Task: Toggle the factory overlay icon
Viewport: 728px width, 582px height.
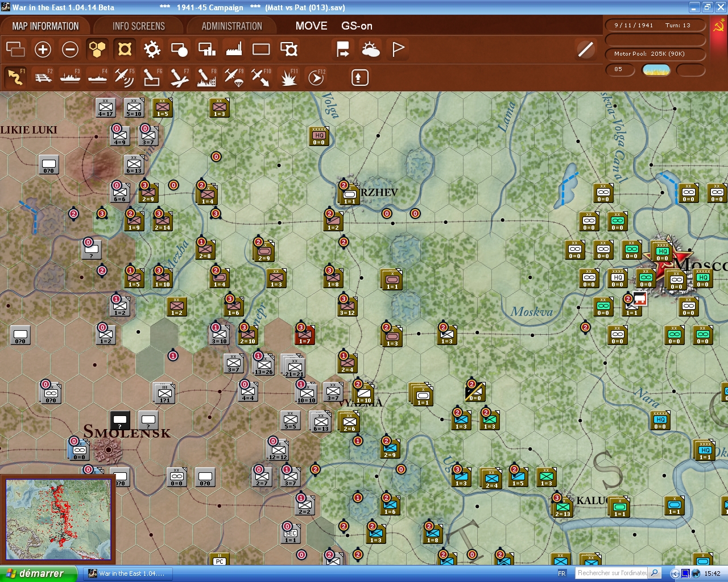Action: click(x=234, y=49)
